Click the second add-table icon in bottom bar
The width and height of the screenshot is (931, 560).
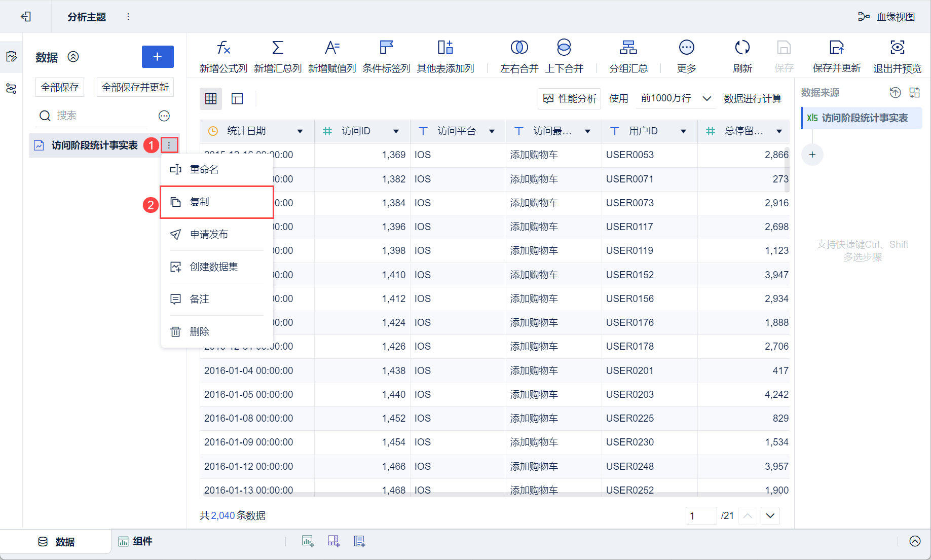point(333,541)
